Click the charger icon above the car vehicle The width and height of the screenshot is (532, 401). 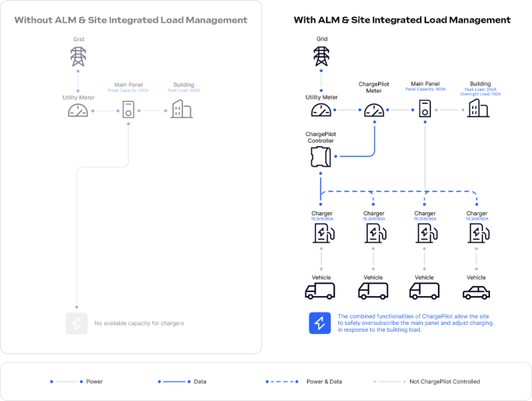tap(478, 234)
